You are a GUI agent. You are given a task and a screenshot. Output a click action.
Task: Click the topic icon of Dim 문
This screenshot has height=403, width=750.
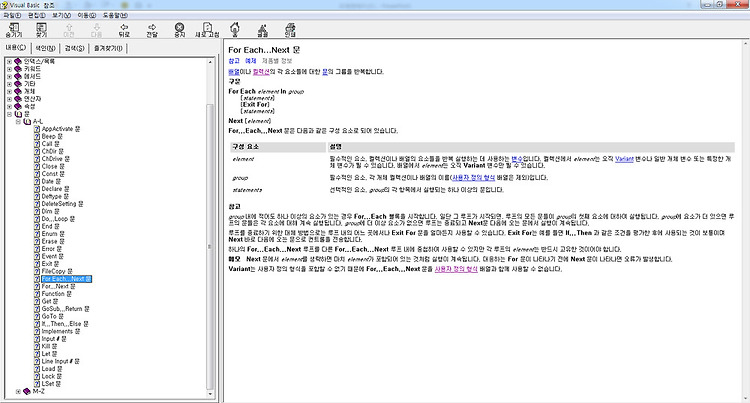point(37,211)
